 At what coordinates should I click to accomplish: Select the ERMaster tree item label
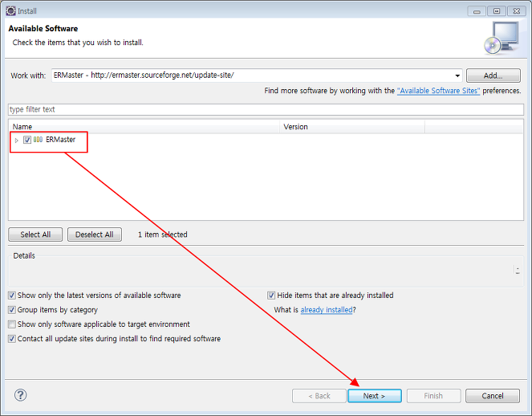coord(60,140)
